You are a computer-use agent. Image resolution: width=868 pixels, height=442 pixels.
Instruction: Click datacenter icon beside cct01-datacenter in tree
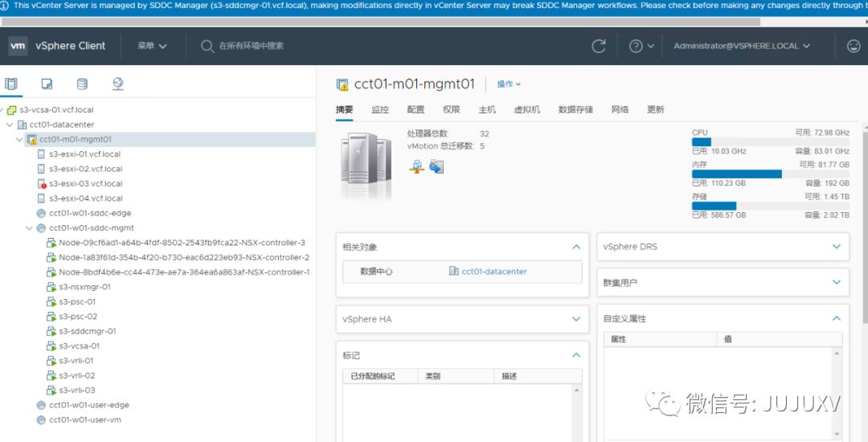pyautogui.click(x=22, y=125)
